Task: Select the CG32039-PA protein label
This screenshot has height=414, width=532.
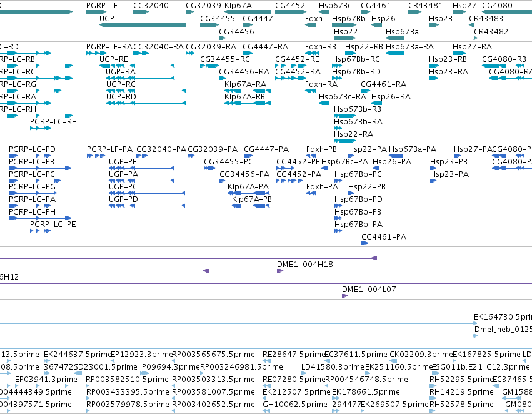Action: (213, 149)
